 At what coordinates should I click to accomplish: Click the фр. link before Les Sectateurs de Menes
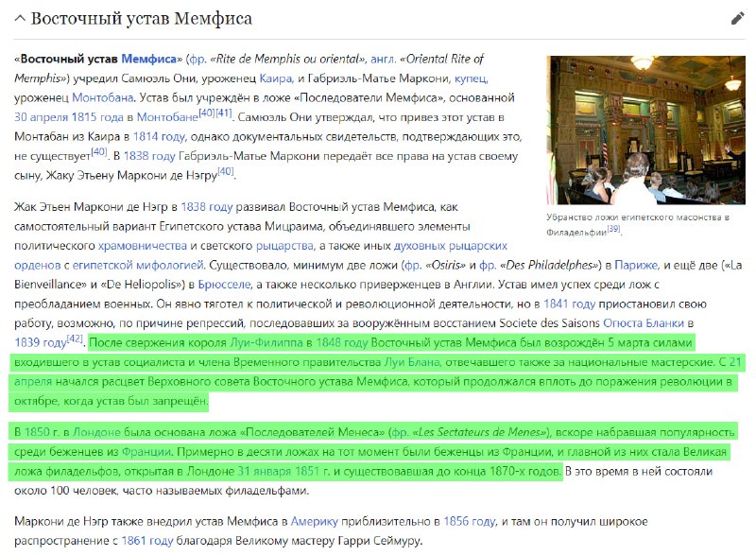click(x=400, y=432)
